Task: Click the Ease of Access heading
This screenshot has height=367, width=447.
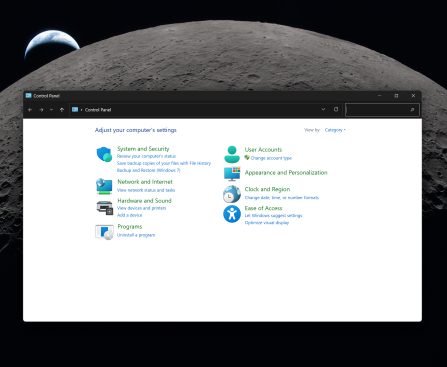Action: click(263, 208)
